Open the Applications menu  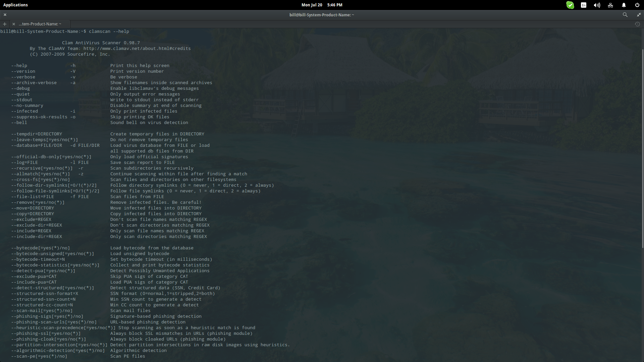(15, 5)
